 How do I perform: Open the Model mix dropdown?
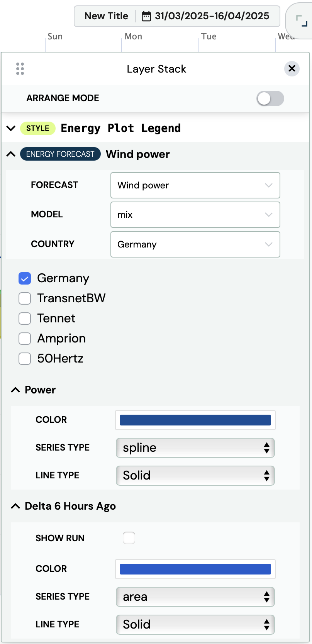point(195,215)
